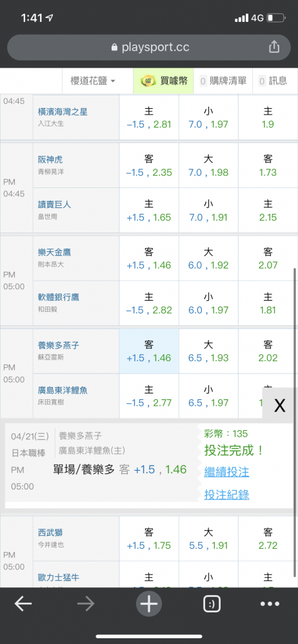This screenshot has height=644, width=298.
Task: Click pitcher name 青柳晃洋
Action: (50, 172)
